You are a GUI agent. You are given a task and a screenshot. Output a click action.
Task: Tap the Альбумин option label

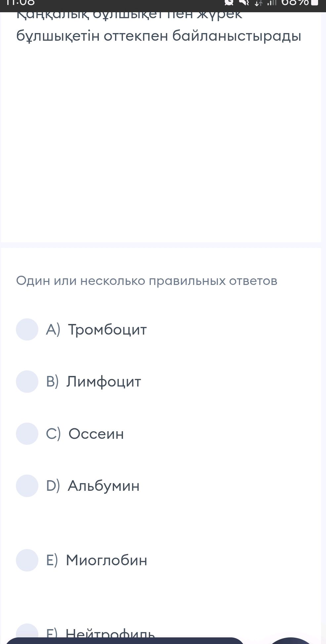pyautogui.click(x=103, y=485)
